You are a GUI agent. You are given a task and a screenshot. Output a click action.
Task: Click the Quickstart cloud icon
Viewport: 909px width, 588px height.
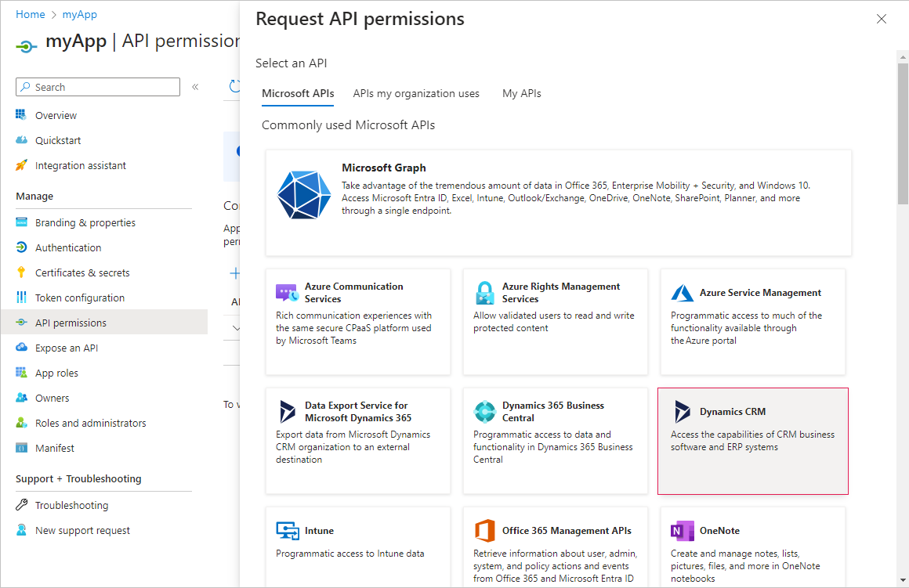pos(21,139)
